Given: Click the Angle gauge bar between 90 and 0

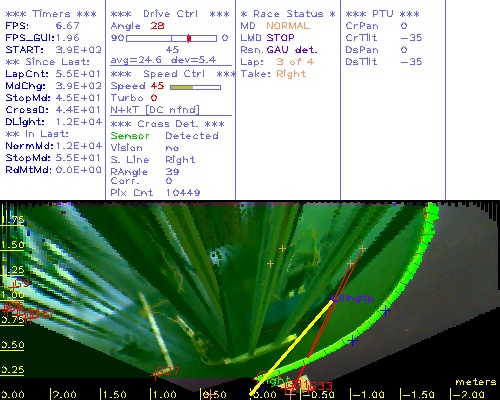Looking at the screenshot, I should 171,38.
